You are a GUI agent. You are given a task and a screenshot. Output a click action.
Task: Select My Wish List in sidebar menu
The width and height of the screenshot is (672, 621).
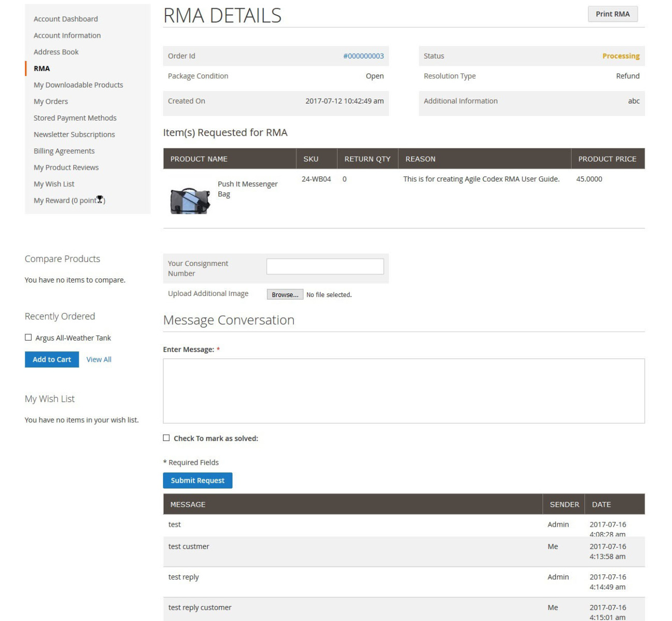point(54,184)
